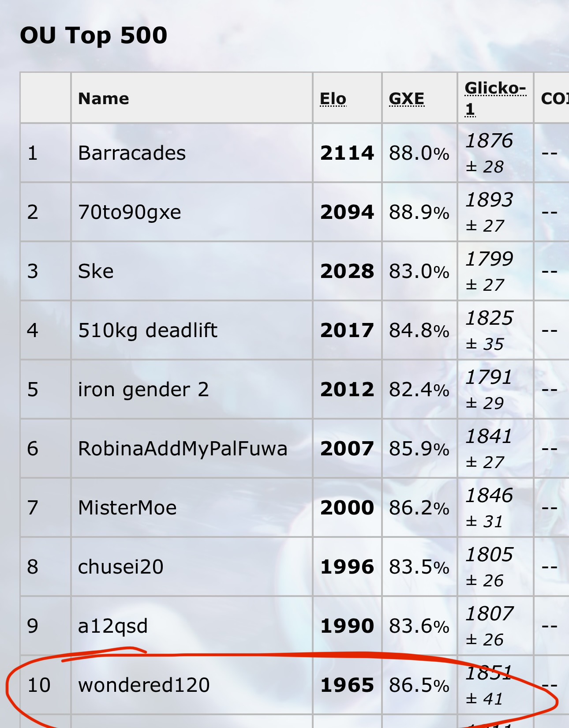Click wondered120 in the circled row
This screenshot has width=569, height=728.
tap(144, 685)
